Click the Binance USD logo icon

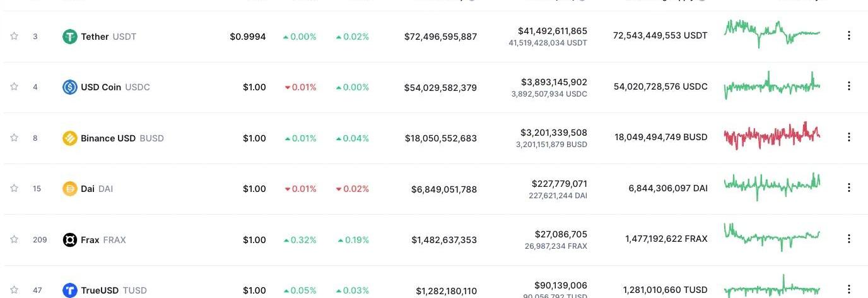click(x=69, y=138)
